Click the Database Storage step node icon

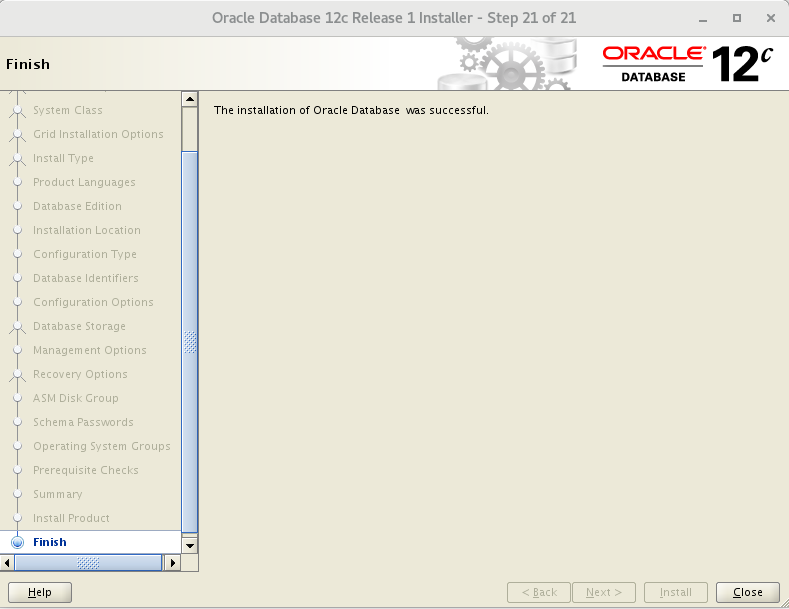[x=18, y=326]
